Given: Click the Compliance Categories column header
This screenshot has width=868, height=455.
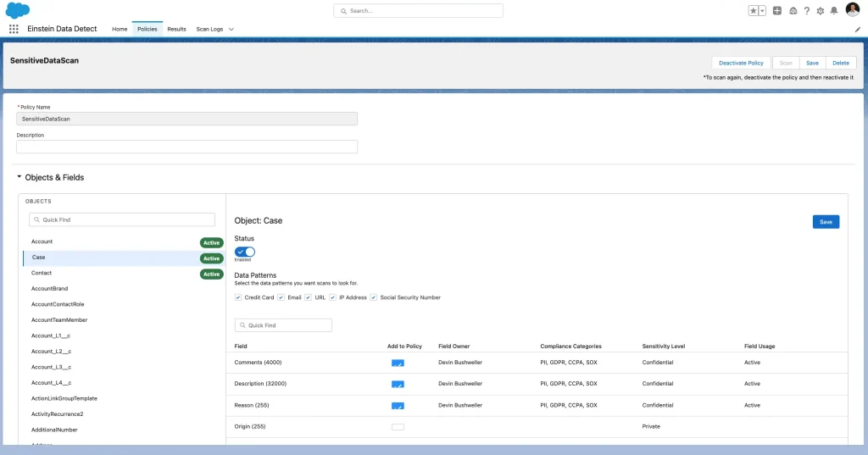Looking at the screenshot, I should pos(570,346).
